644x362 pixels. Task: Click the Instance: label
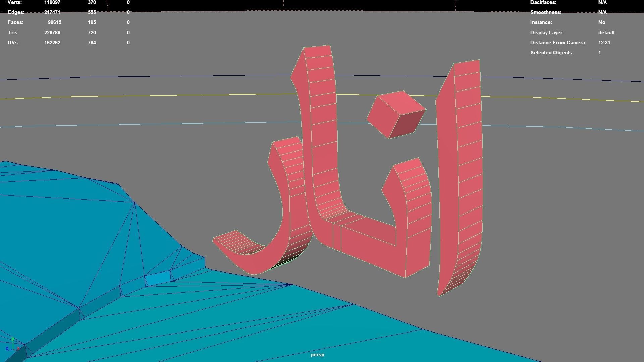coord(541,22)
